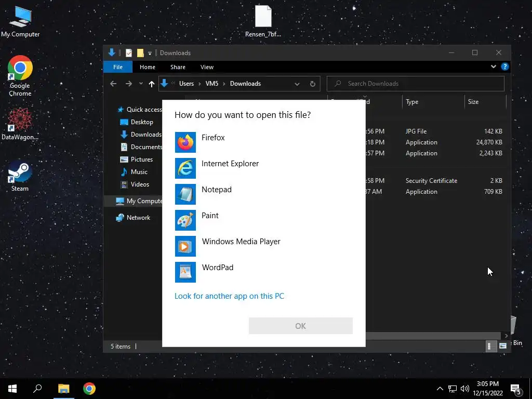Click Explorer help question mark icon
The height and width of the screenshot is (399, 532).
[x=505, y=67]
